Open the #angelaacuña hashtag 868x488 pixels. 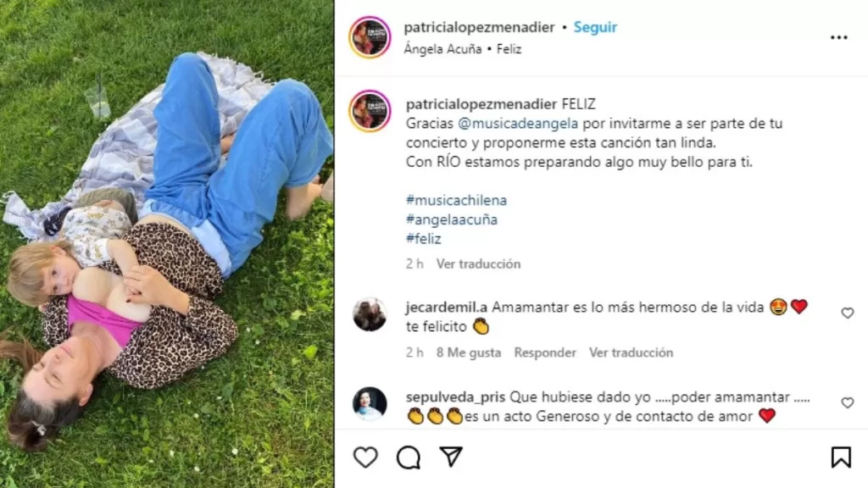tap(452, 219)
